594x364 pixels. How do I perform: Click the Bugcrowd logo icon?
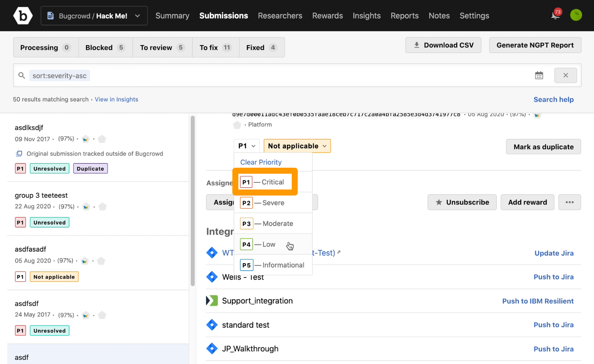[x=23, y=16]
